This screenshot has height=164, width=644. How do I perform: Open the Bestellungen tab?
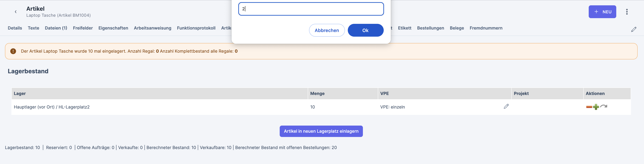coord(430,28)
